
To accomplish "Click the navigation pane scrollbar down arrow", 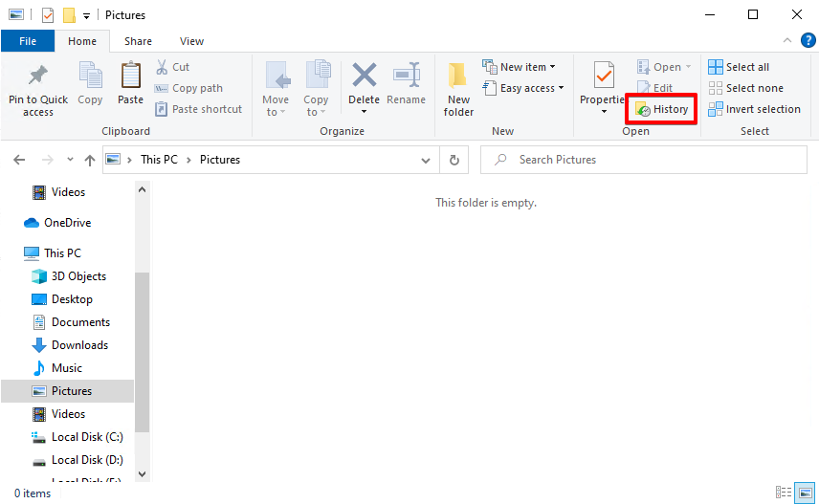I will tap(143, 472).
